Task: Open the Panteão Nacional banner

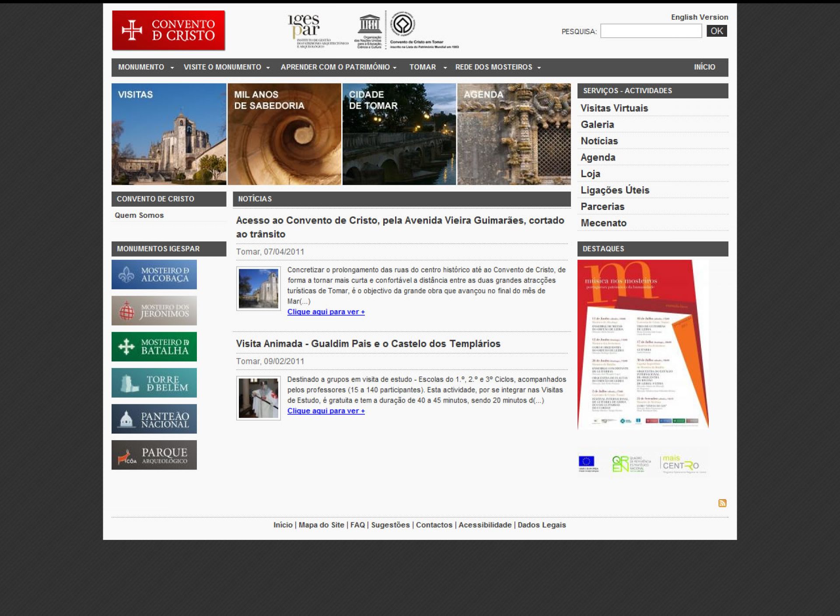Action: coord(154,419)
